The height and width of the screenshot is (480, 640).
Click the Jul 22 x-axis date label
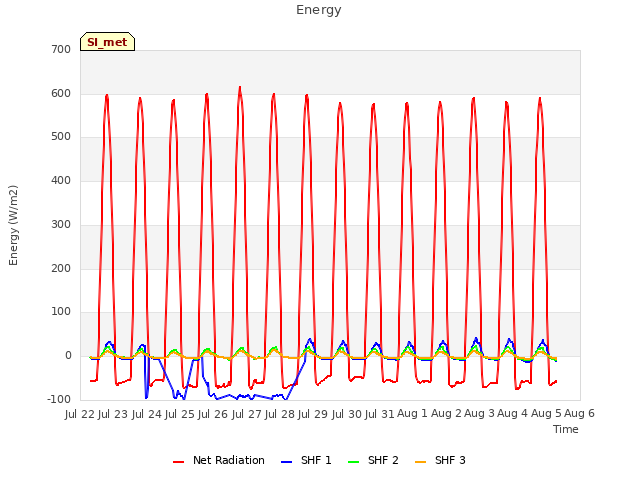pos(80,414)
